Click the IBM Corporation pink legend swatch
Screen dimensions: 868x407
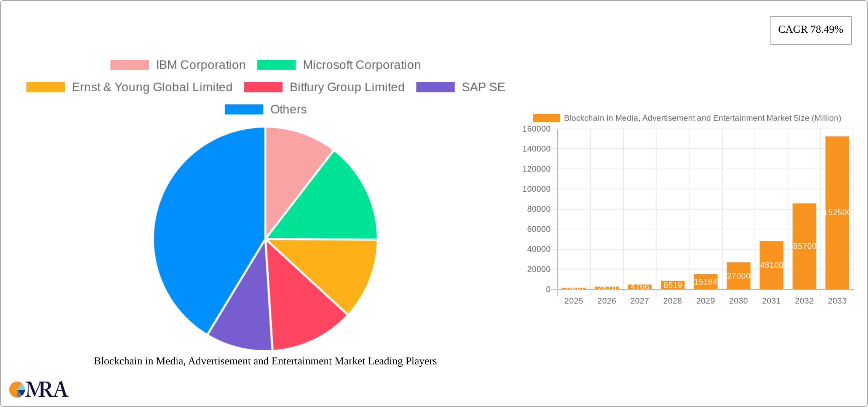coord(129,65)
